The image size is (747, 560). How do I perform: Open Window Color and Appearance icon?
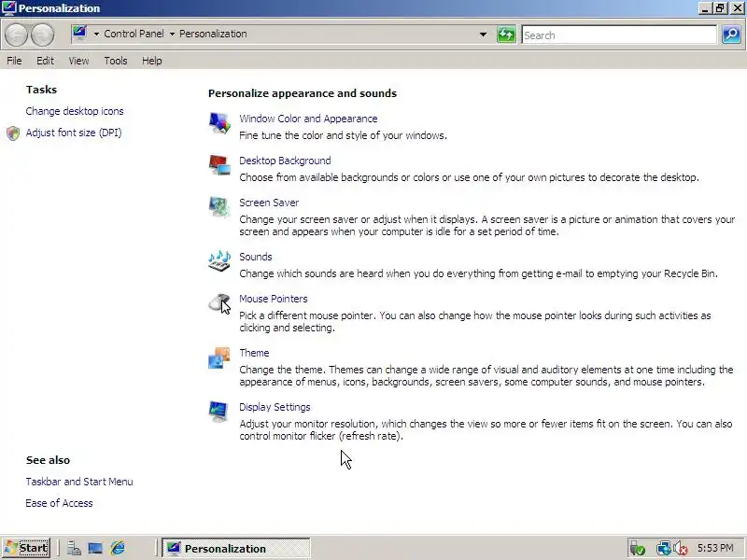pos(219,123)
